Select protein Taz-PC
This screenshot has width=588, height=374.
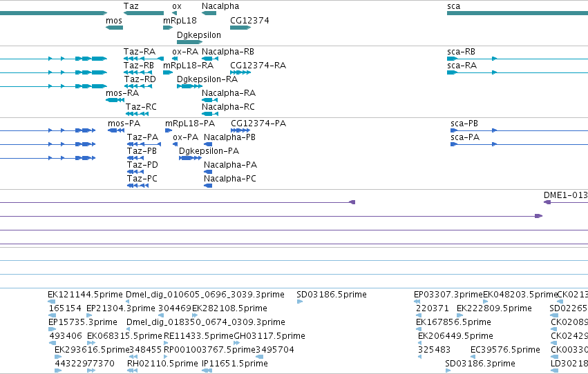(137, 186)
